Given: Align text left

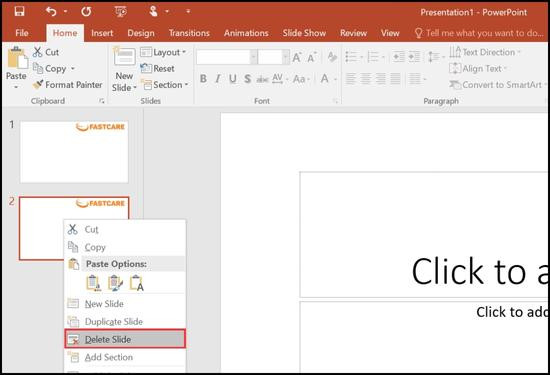Looking at the screenshot, I should [350, 79].
